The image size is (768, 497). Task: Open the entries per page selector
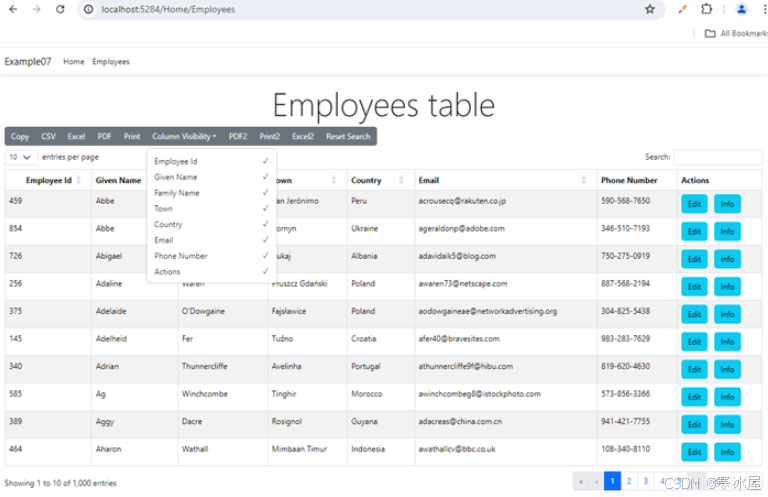(x=21, y=157)
